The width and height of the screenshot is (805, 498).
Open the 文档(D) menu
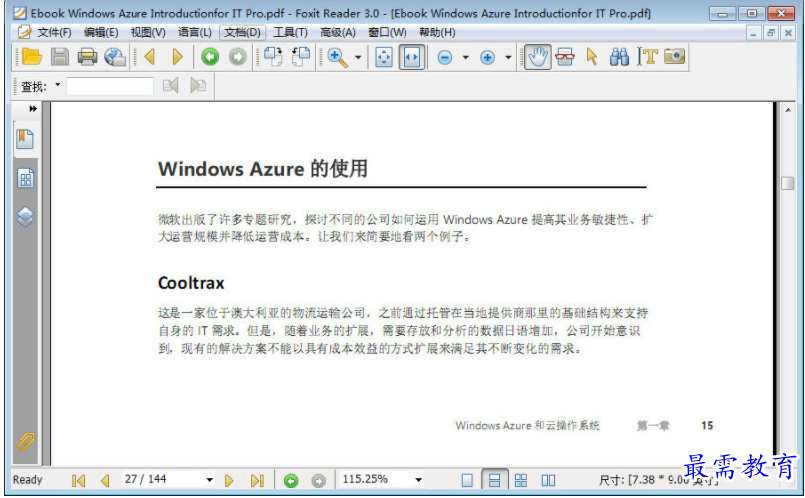coord(242,32)
